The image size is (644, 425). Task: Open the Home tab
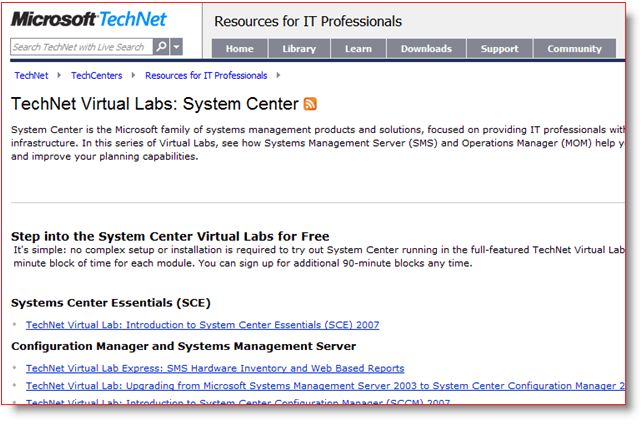point(239,49)
